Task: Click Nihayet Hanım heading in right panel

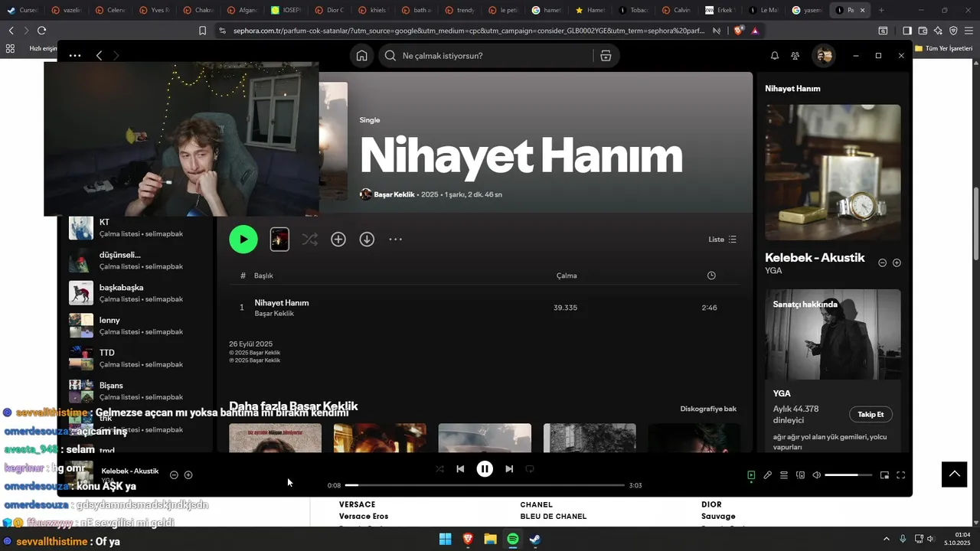Action: tap(792, 89)
